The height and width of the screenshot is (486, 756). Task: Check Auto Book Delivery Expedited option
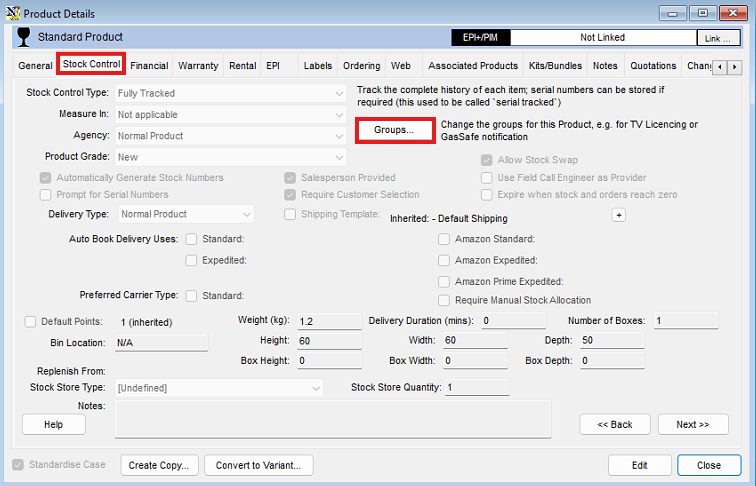[x=191, y=260]
